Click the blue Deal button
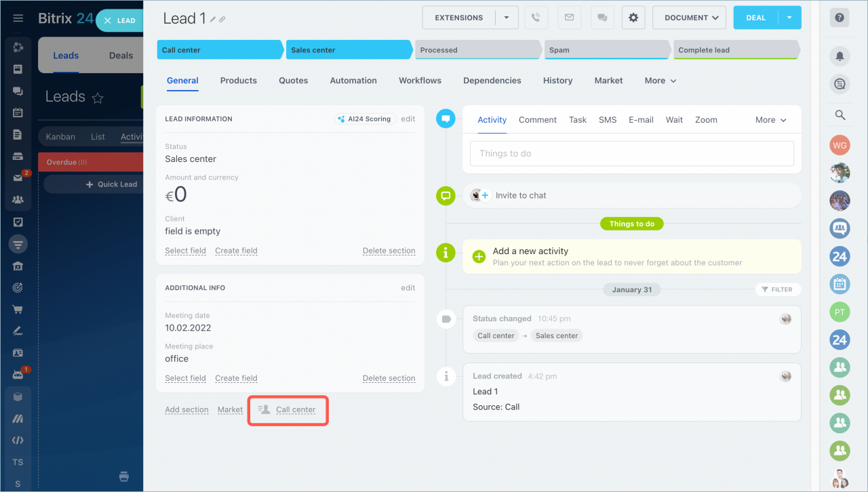868x492 pixels. (756, 18)
